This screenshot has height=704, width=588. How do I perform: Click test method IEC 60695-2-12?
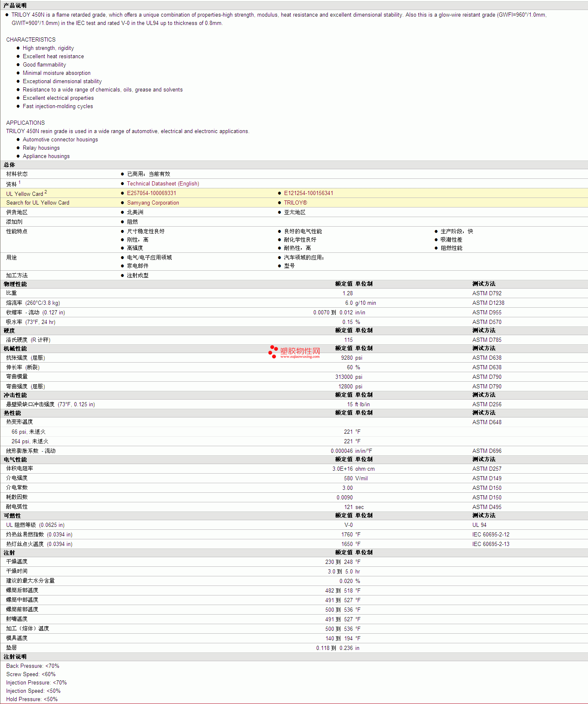point(491,535)
